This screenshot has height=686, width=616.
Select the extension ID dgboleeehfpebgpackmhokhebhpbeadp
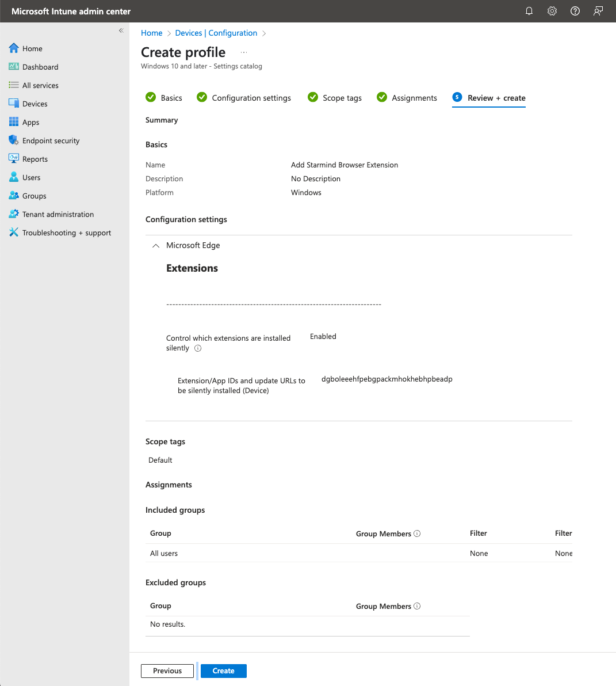tap(387, 379)
